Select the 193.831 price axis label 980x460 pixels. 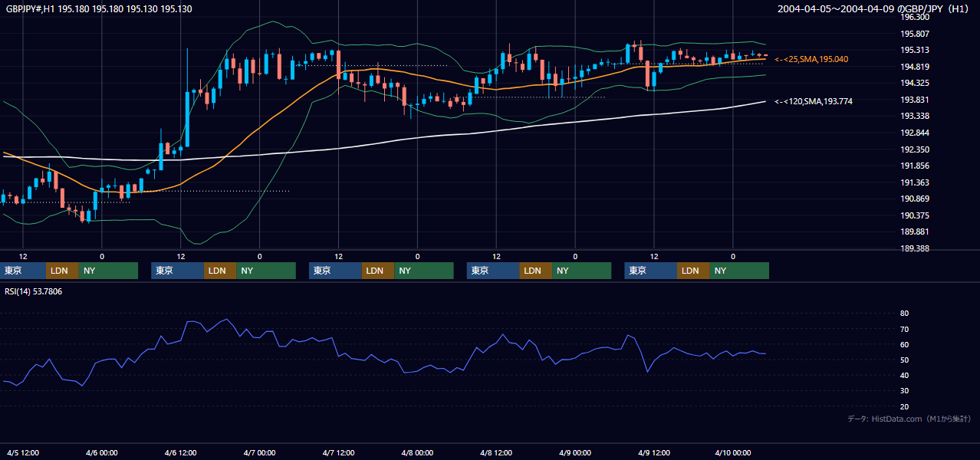coord(915,100)
